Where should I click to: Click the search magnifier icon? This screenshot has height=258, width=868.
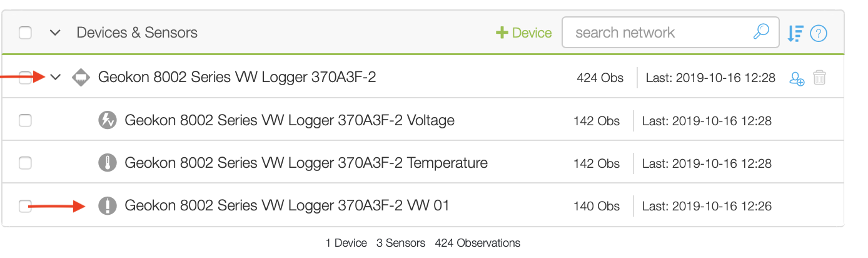click(x=760, y=32)
